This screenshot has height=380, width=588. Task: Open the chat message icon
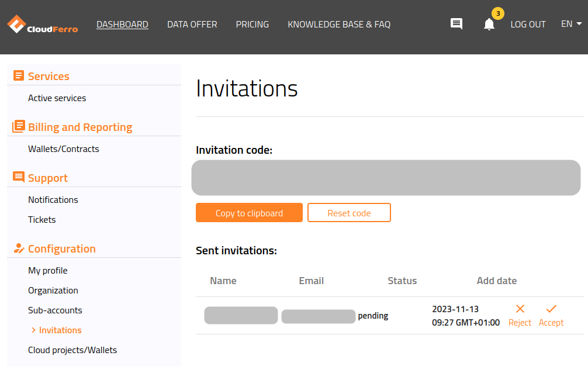456,24
